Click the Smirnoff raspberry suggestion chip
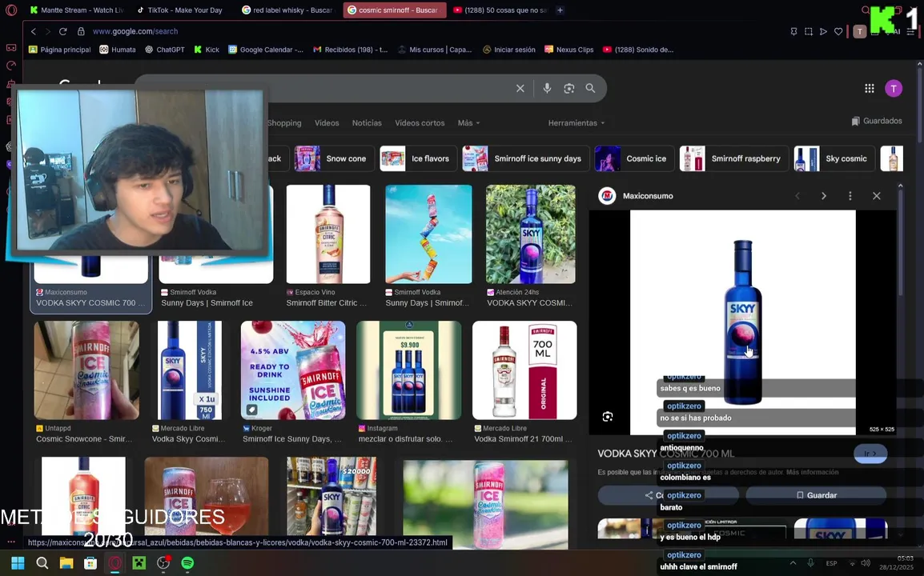This screenshot has height=576, width=924. click(x=733, y=158)
